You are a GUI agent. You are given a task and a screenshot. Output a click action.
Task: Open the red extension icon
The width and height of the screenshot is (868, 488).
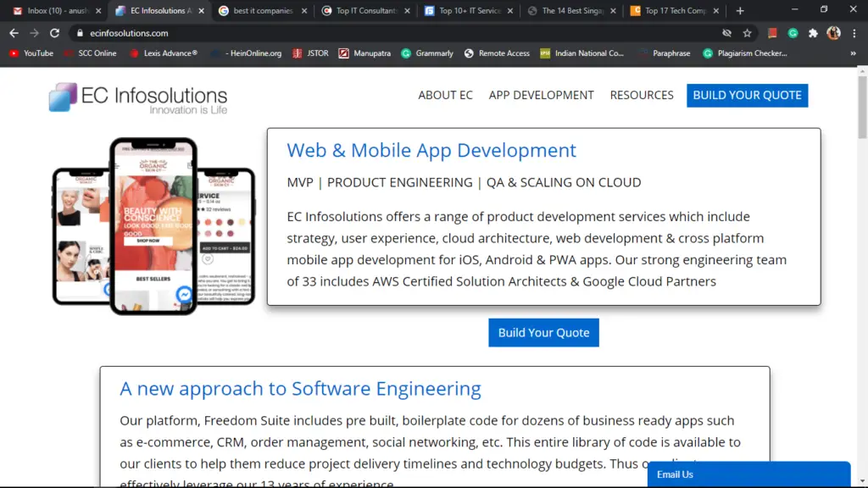772,33
